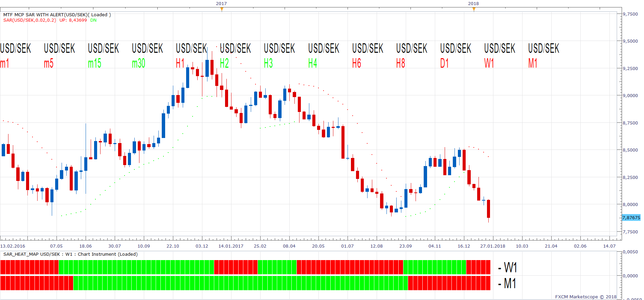Click the last red candlestick near 27.01.2018

click(489, 209)
